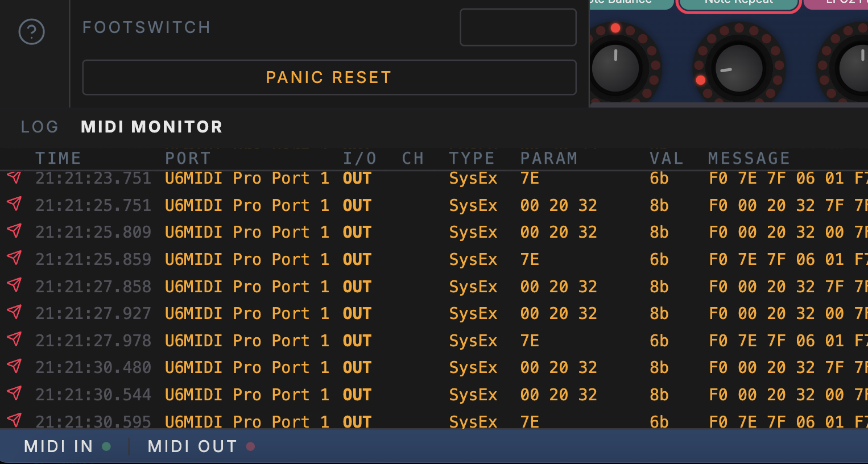Click timestamp 21:21:27.858
The height and width of the screenshot is (464, 868).
click(93, 287)
